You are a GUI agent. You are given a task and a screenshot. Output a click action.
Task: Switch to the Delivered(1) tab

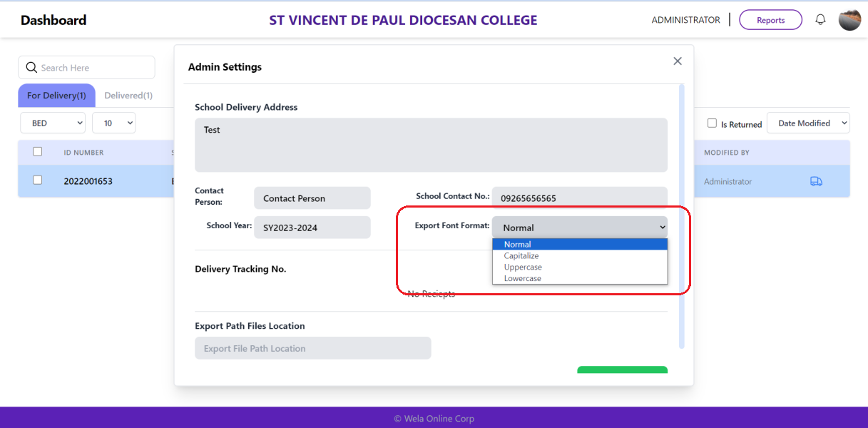coord(128,96)
